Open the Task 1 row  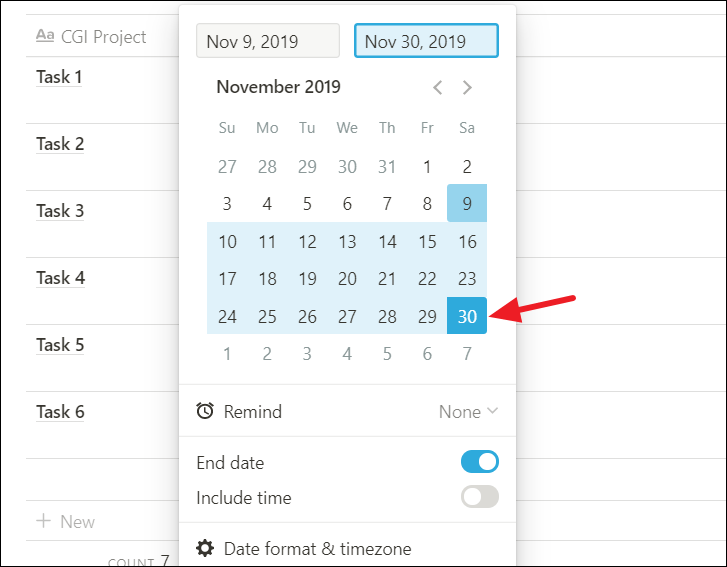[59, 77]
